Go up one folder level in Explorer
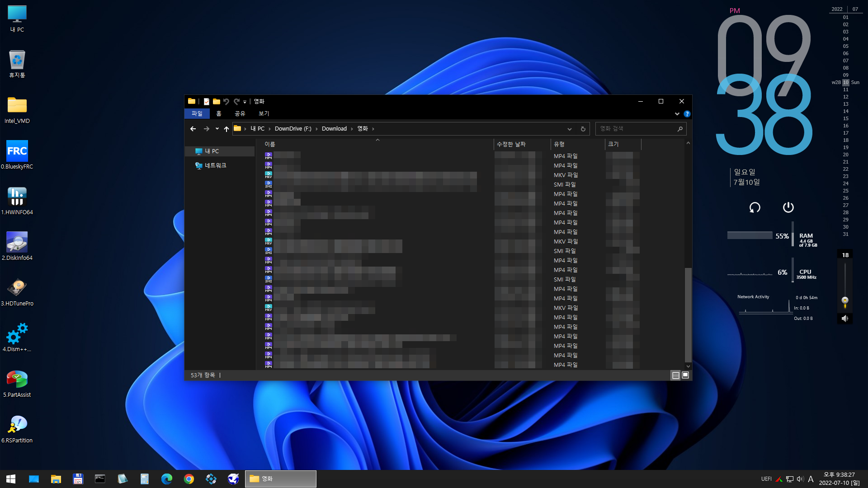Image resolution: width=868 pixels, height=488 pixels. 226,129
